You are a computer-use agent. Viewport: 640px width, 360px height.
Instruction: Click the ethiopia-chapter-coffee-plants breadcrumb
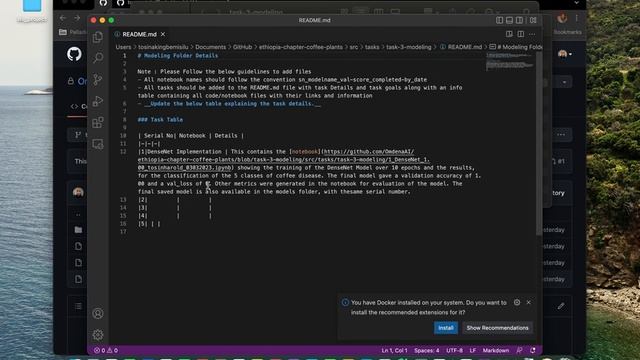tap(301, 47)
